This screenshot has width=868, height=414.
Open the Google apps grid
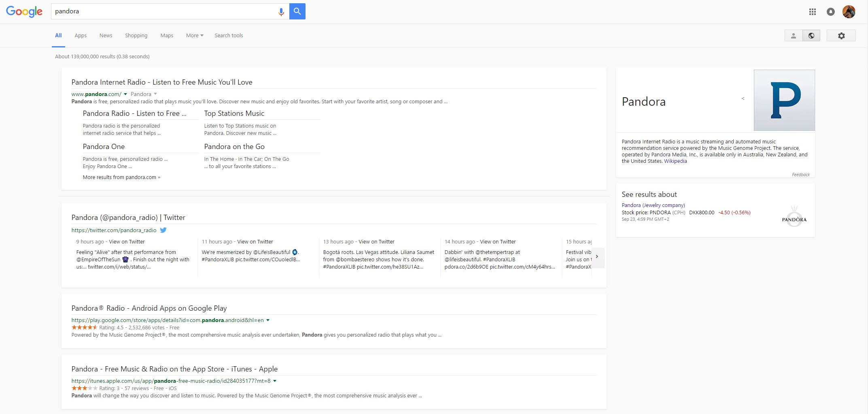tap(812, 12)
